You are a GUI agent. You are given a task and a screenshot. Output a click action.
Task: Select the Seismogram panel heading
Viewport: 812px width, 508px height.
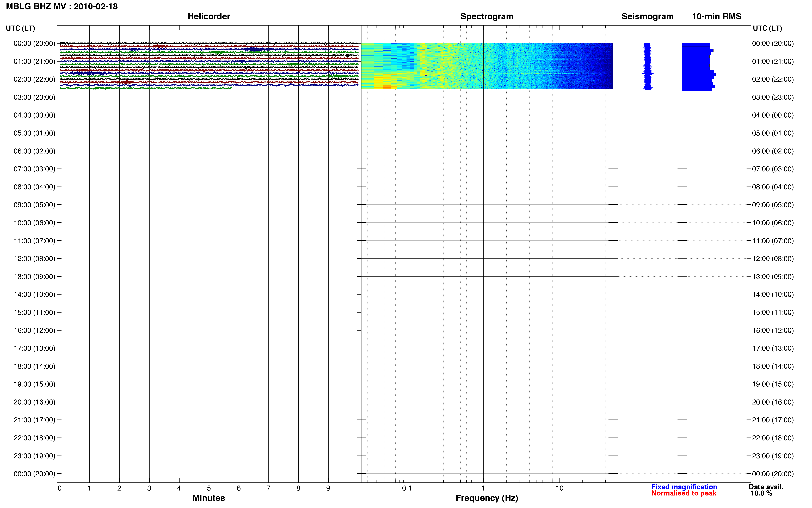pyautogui.click(x=647, y=16)
